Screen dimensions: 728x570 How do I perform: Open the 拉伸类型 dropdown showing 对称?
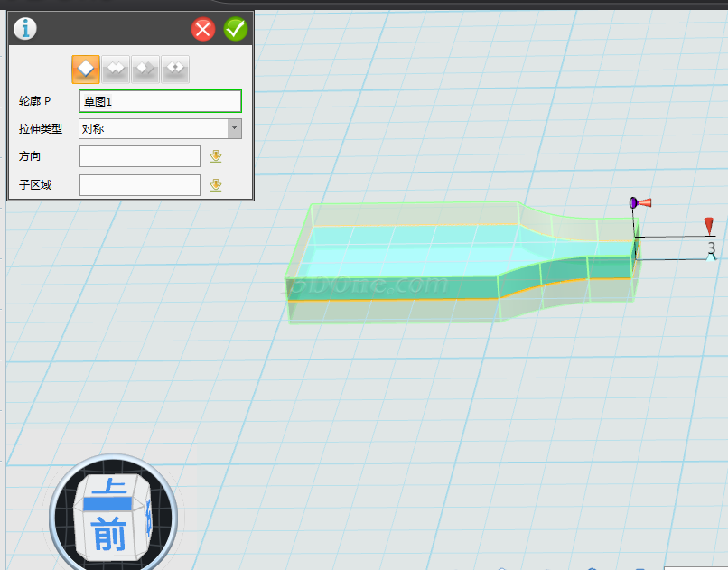point(160,129)
